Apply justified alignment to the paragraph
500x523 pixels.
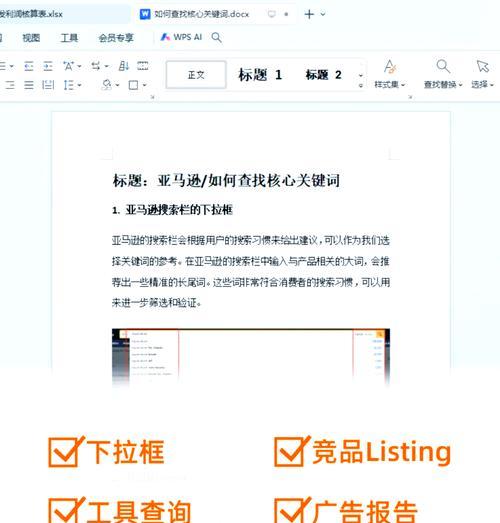click(29, 85)
